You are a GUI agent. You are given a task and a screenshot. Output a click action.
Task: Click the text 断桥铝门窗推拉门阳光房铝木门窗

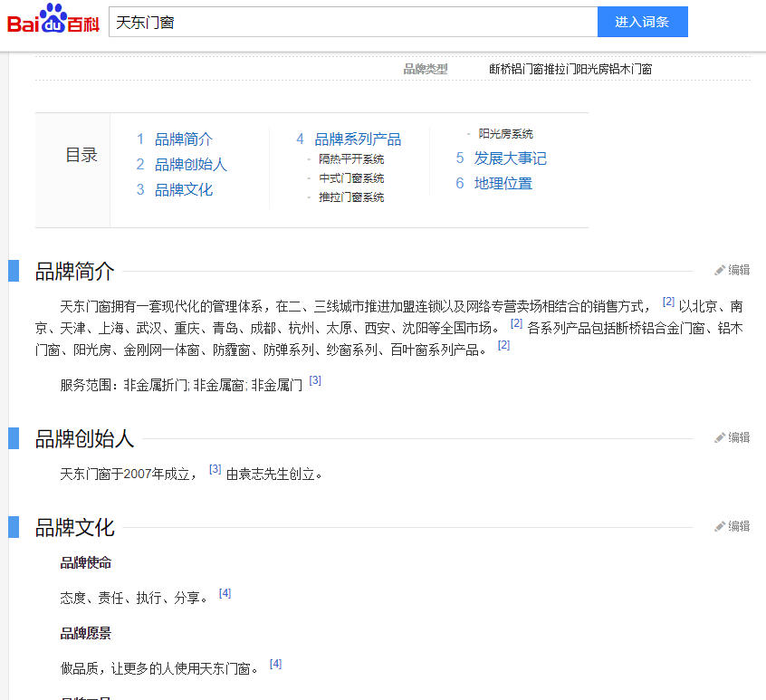(570, 70)
